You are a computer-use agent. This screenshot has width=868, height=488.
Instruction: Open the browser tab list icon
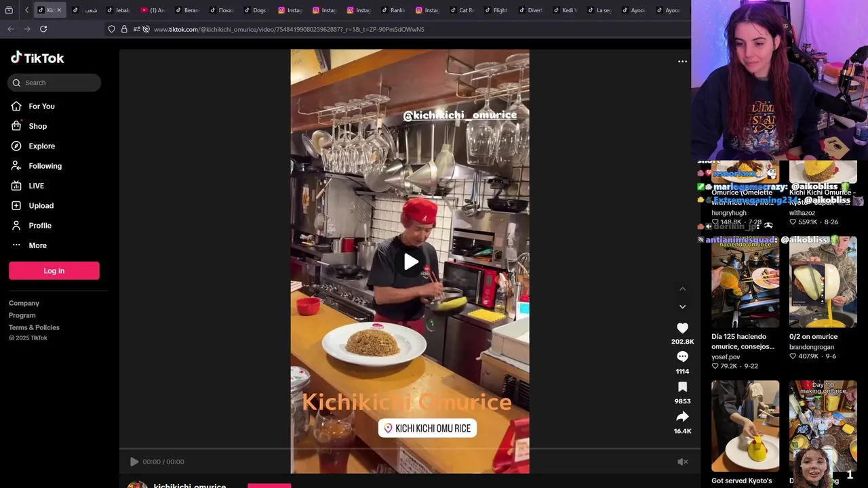point(9,10)
